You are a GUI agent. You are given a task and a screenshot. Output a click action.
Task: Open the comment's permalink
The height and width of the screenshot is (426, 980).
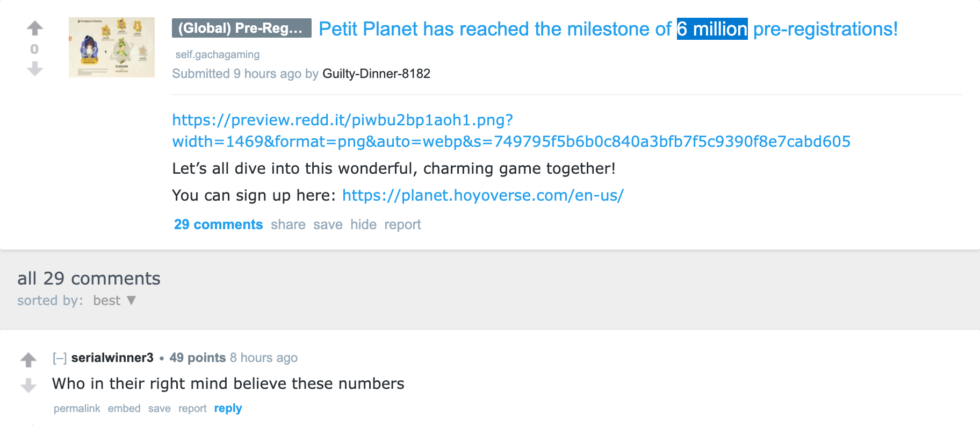77,408
